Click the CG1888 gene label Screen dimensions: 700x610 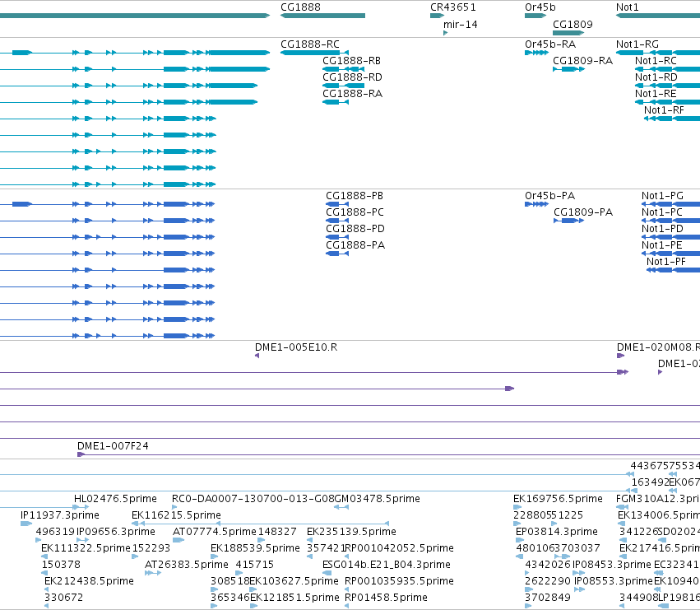pos(300,7)
